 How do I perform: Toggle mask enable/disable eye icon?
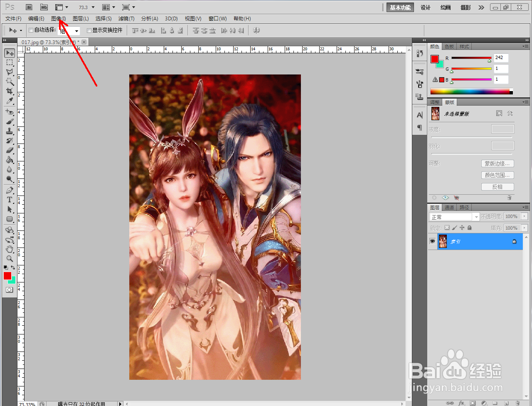coord(456,198)
